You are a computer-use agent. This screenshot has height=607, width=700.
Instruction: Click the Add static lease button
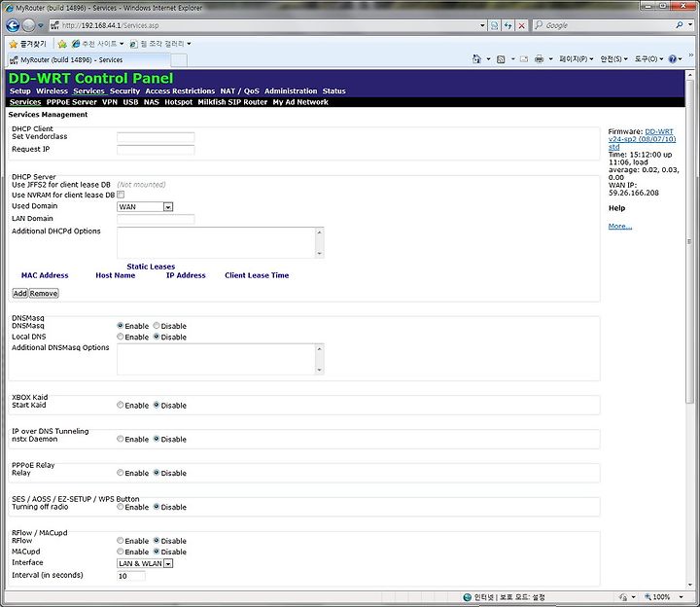[20, 294]
